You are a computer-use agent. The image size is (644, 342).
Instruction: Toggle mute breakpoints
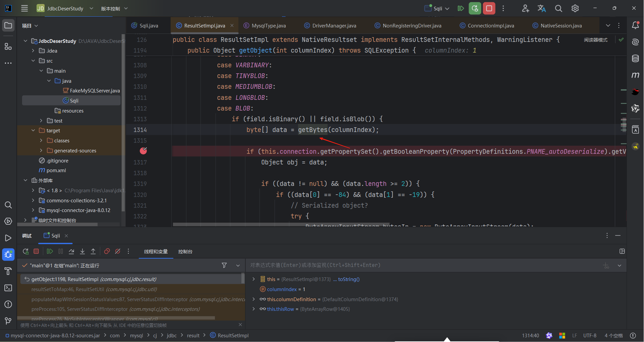[x=118, y=251]
